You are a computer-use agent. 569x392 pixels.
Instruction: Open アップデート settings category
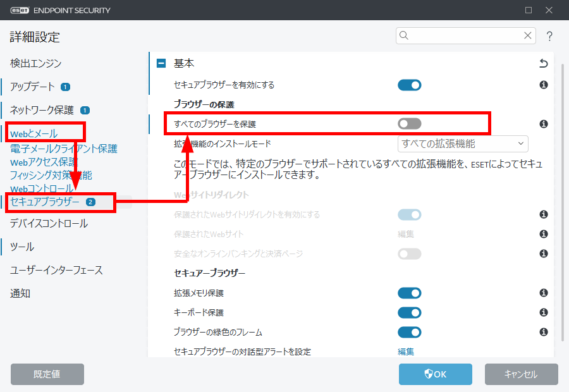(x=32, y=87)
